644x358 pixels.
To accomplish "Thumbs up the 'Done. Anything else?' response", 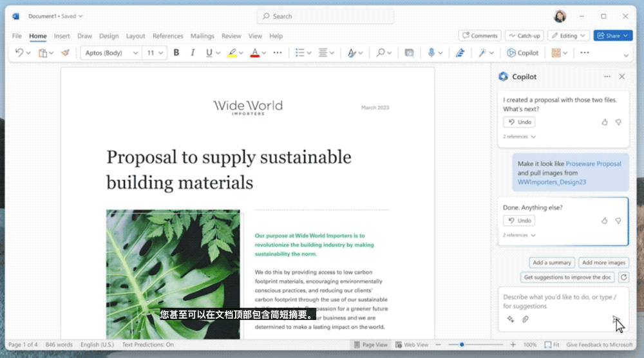I will (604, 220).
